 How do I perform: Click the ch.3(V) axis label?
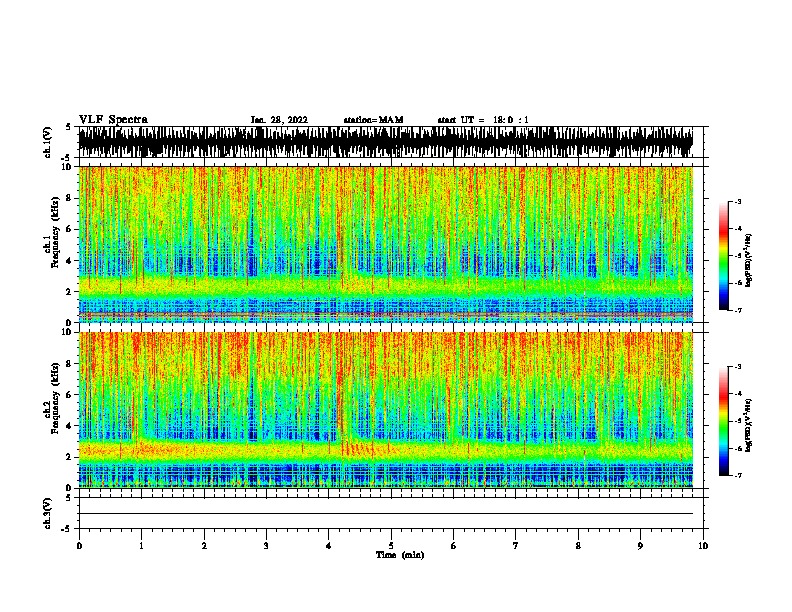(x=47, y=513)
